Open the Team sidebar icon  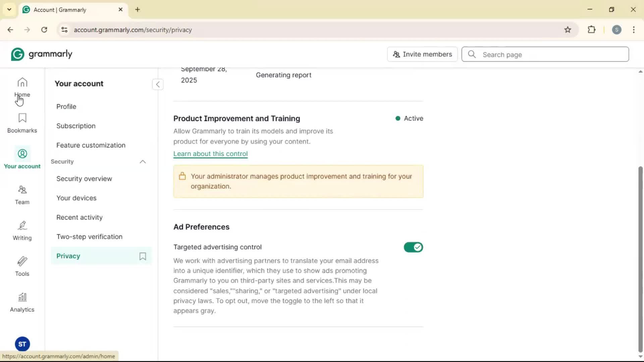coord(22,195)
